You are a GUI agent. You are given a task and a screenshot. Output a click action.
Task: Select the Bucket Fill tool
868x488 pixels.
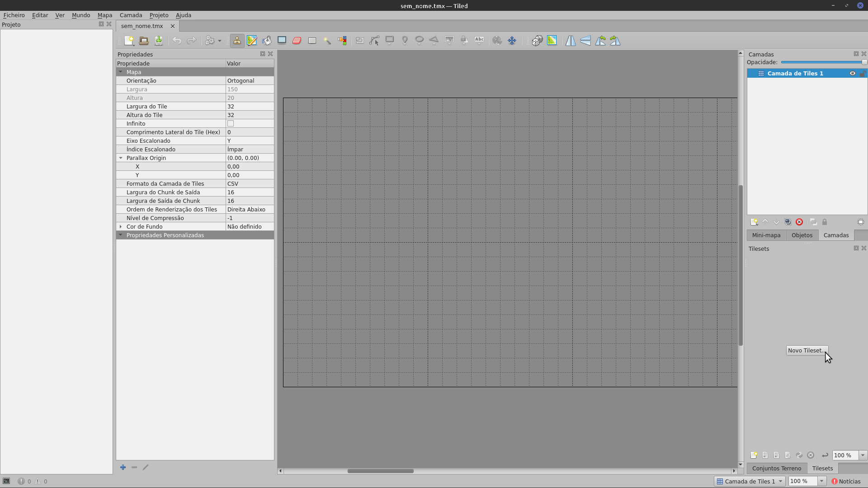coord(267,41)
